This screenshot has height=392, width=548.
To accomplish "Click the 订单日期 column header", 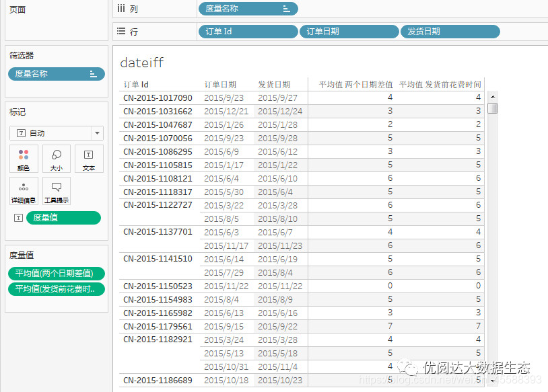I will click(x=220, y=85).
